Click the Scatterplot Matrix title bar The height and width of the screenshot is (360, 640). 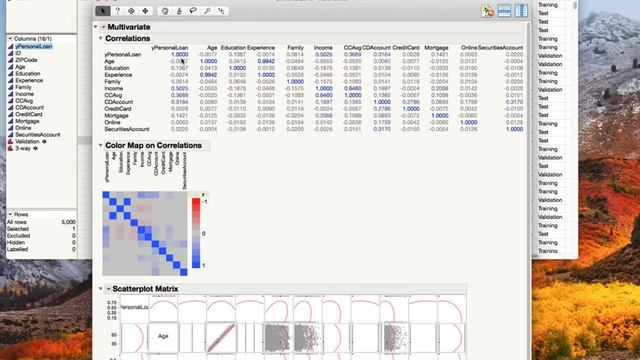coord(145,289)
